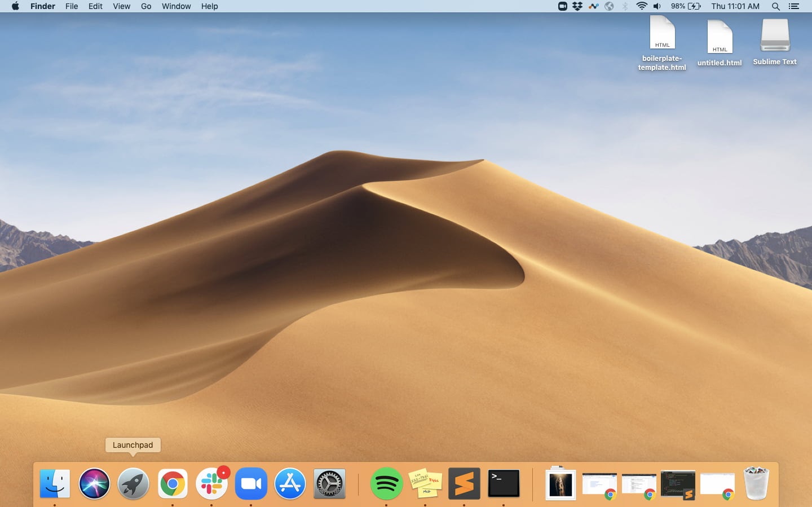812x507 pixels.
Task: Open Sublime Text from the Dock
Action: tap(464, 483)
